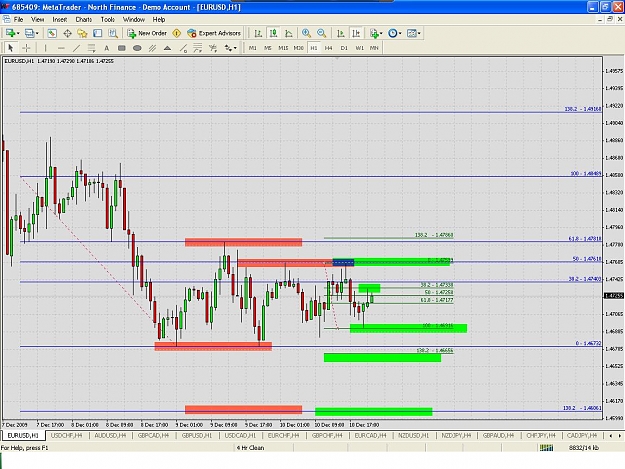Open the Templates toolbar icon
Image resolution: width=625 pixels, height=469 pixels.
pos(412,33)
